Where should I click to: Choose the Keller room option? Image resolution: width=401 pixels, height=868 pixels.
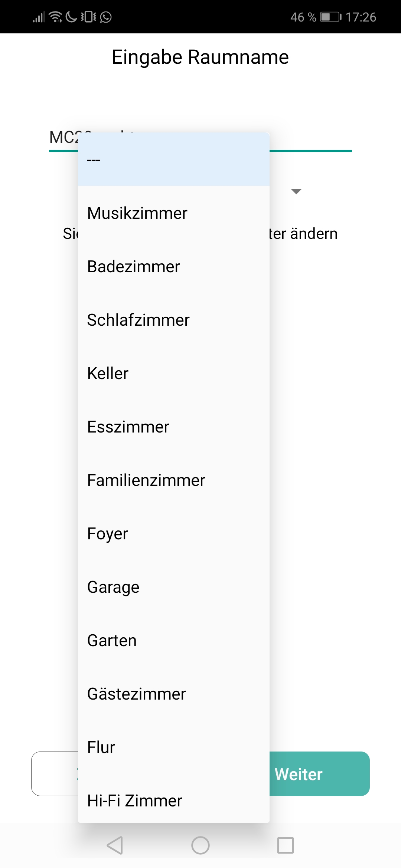click(173, 374)
